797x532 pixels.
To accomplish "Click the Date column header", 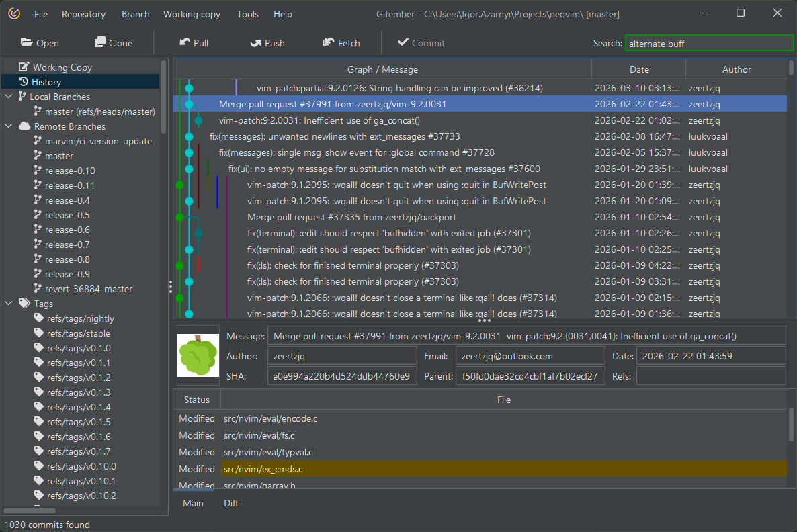I will point(639,69).
